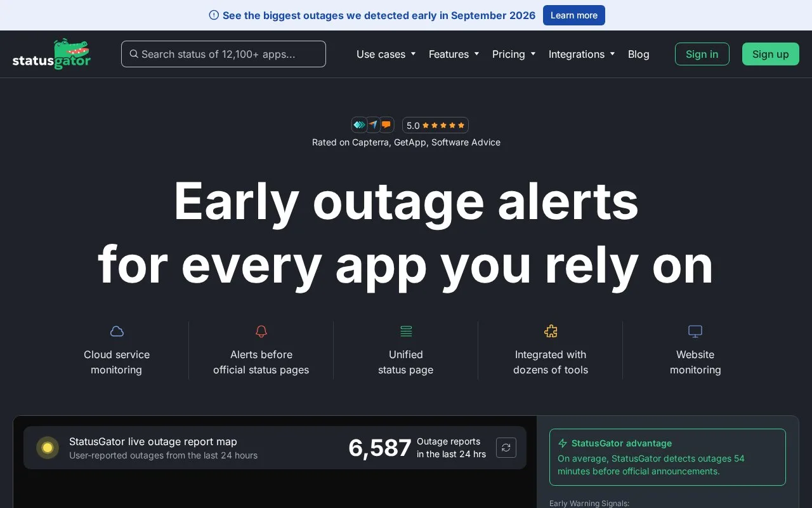Click the search magnifier icon
Image resolution: width=812 pixels, height=508 pixels.
tap(134, 54)
